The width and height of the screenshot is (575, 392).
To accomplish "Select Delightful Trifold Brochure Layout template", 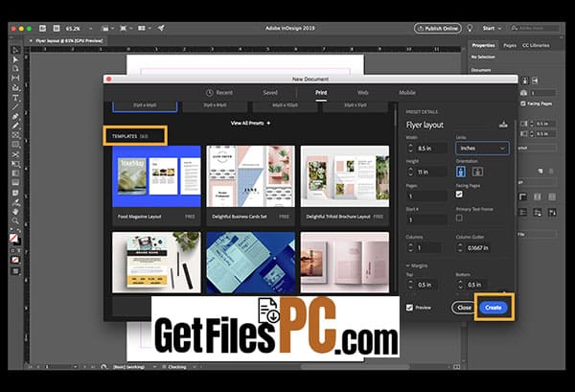I will [x=345, y=185].
